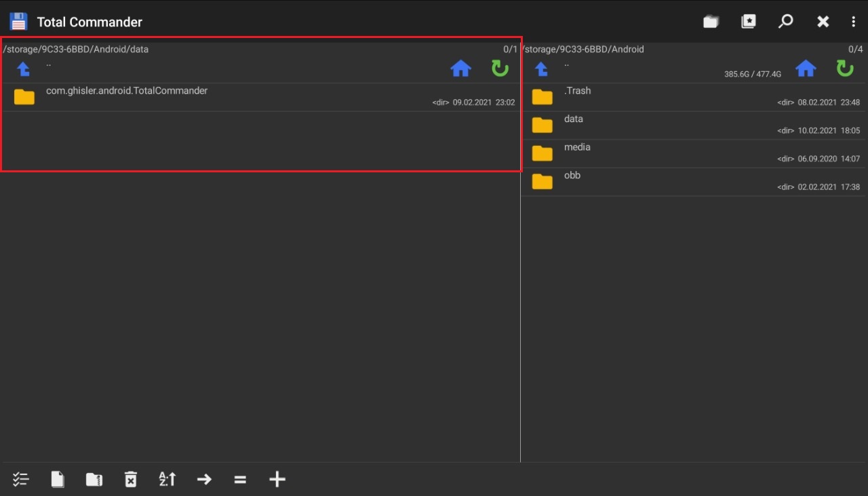868x496 pixels.
Task: Click the date 06.09.2020 14:07
Action: [829, 159]
